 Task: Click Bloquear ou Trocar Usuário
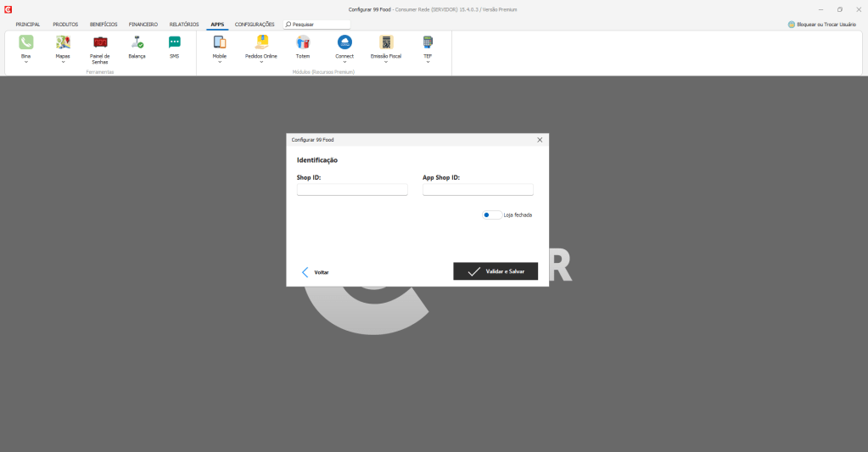coord(822,25)
